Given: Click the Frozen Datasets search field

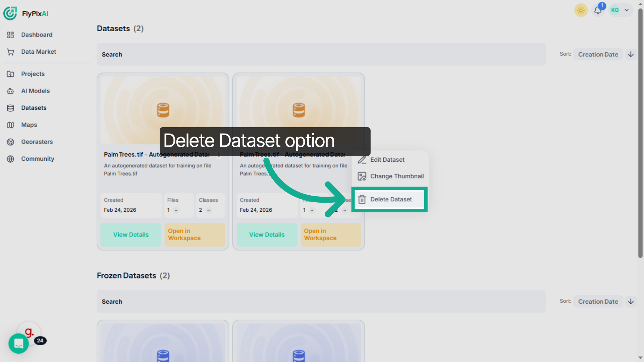Looking at the screenshot, I should pyautogui.click(x=321, y=302).
